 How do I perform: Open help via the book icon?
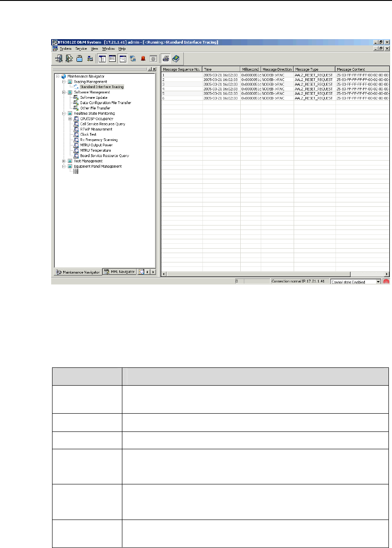coord(176,58)
